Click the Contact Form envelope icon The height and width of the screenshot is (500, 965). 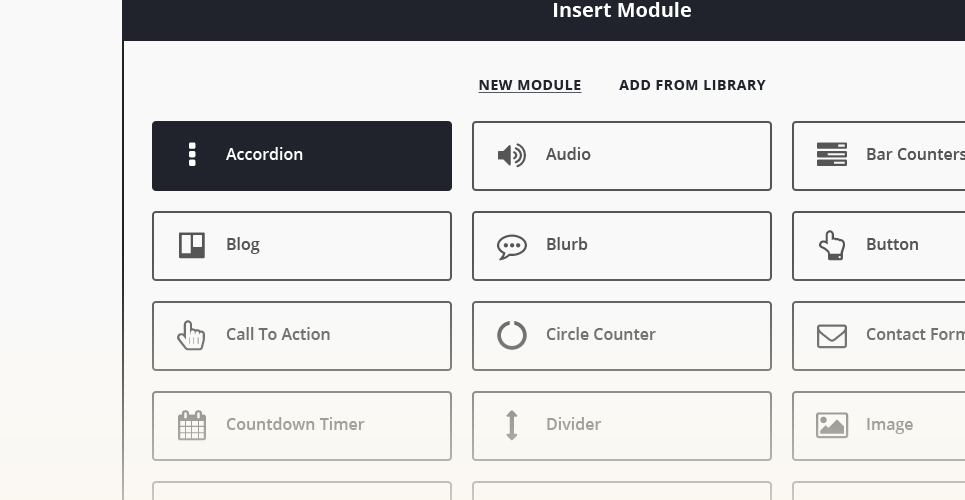(831, 336)
